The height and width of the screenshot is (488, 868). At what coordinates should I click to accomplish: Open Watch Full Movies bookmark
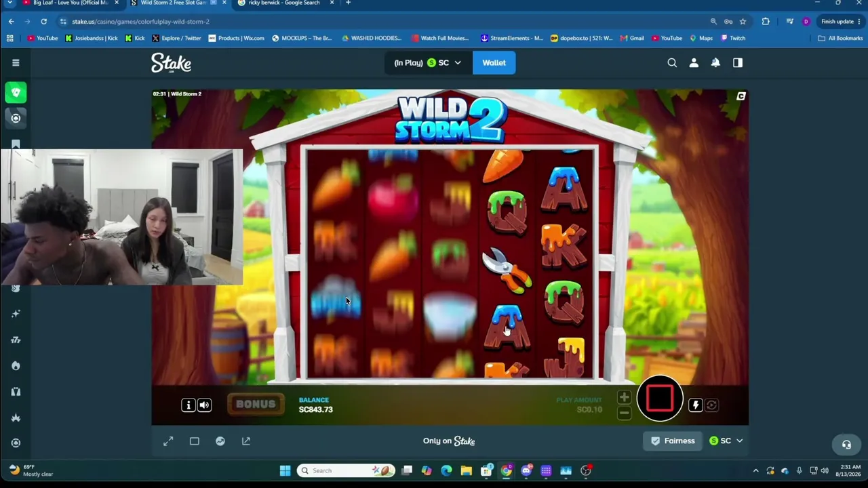coord(439,39)
